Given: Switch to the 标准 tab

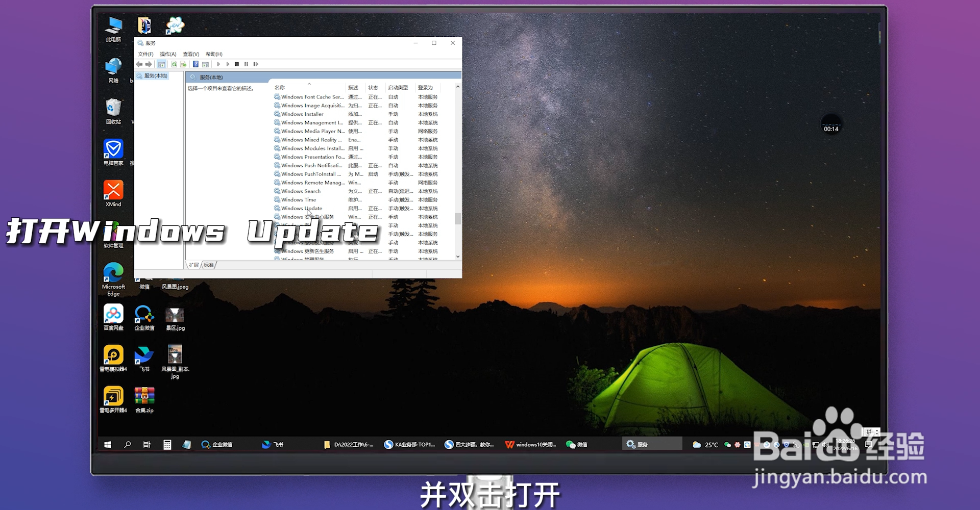Looking at the screenshot, I should pyautogui.click(x=209, y=265).
